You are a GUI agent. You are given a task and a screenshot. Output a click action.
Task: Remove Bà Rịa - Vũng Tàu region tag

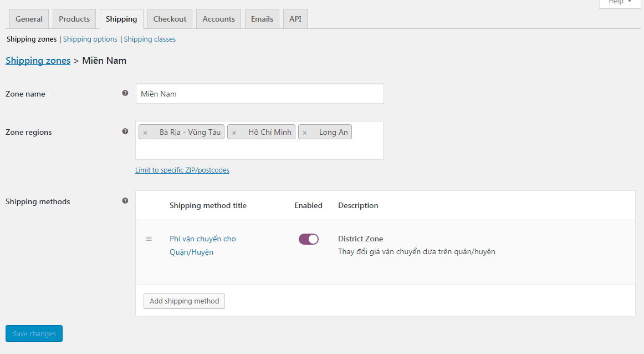click(145, 133)
